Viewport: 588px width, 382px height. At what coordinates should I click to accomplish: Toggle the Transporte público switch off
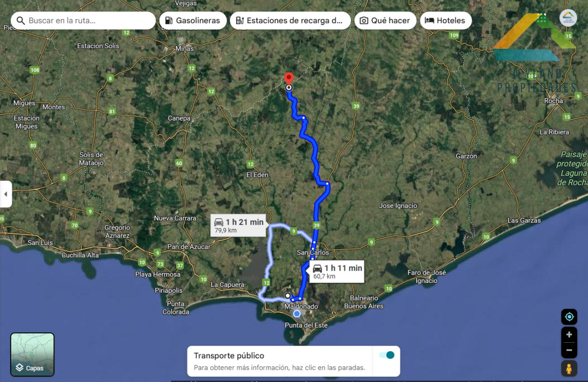point(387,355)
